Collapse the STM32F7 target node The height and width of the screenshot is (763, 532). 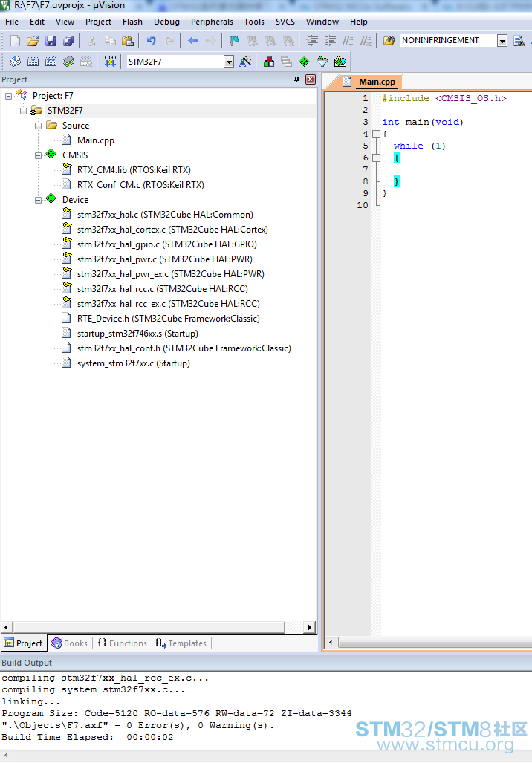pyautogui.click(x=23, y=111)
